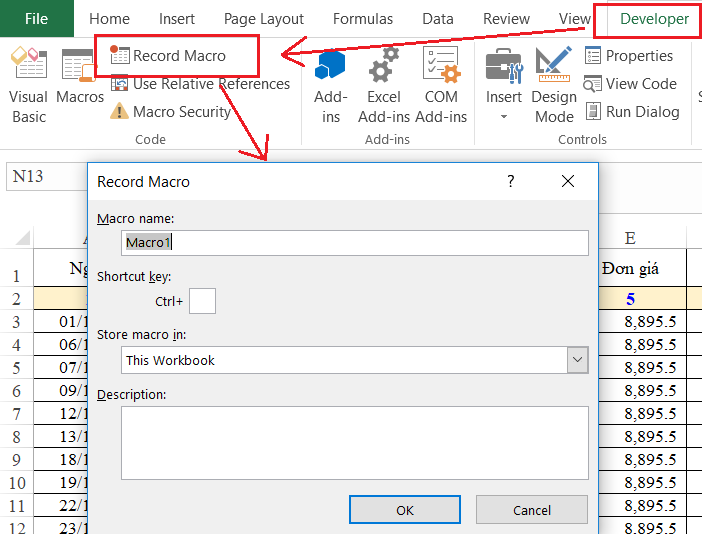
Task: Close the Record Macro dialog
Action: tap(568, 181)
